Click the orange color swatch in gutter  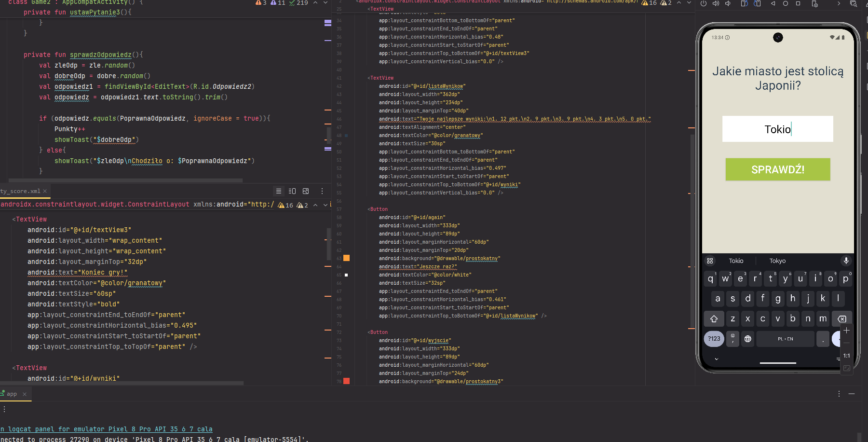(x=346, y=258)
